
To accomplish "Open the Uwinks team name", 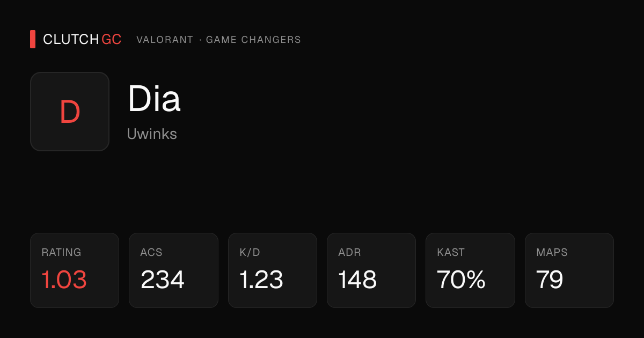I will click(152, 134).
